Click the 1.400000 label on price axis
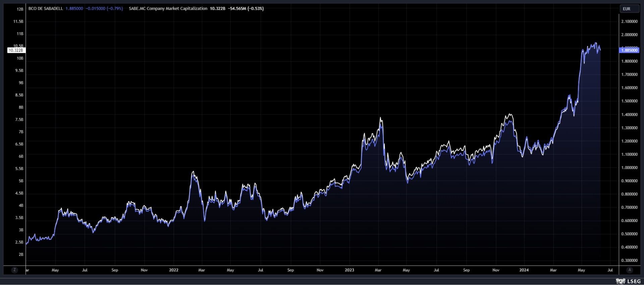Image resolution: width=644 pixels, height=285 pixels. [x=629, y=115]
